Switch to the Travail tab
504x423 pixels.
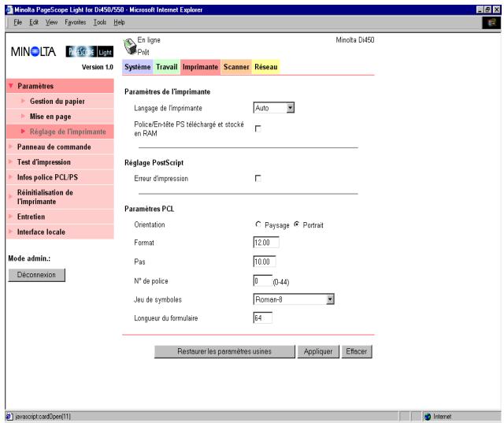166,67
